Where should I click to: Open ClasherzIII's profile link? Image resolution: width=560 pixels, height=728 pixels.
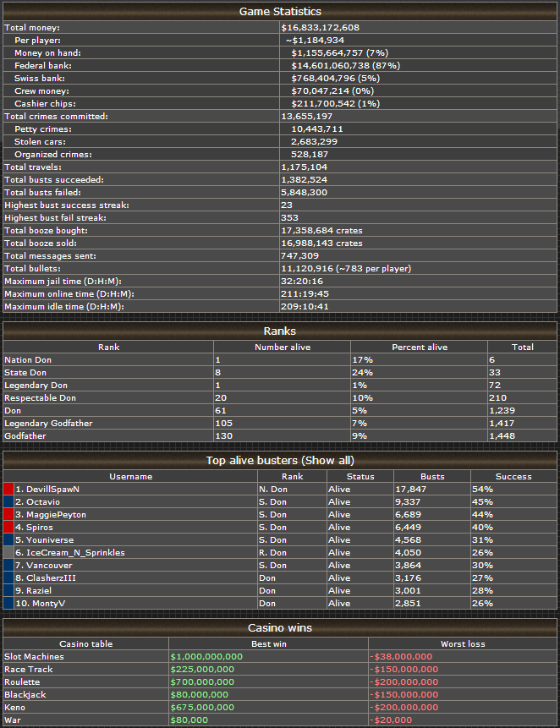point(51,578)
